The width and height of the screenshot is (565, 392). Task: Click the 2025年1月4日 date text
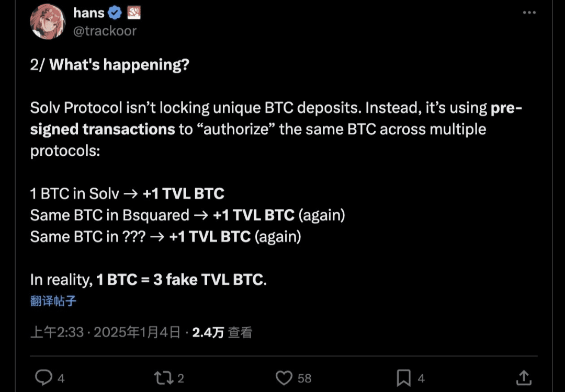137,332
